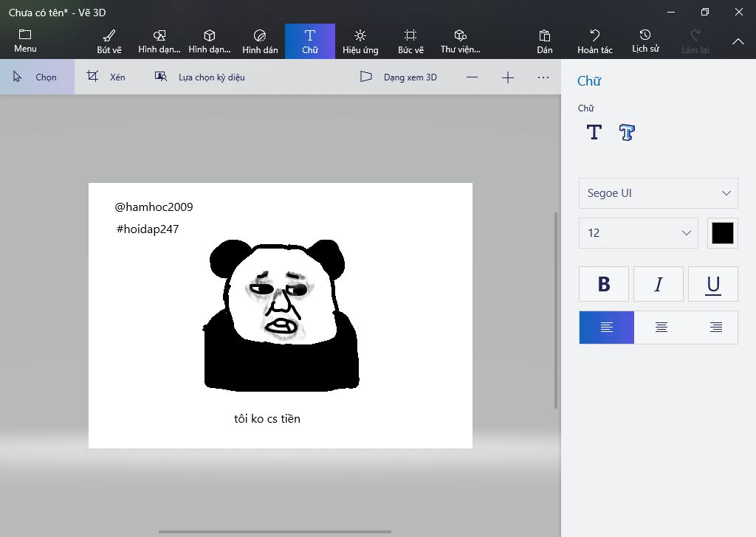This screenshot has height=537, width=756.
Task: Open the Segoe UI font dropdown
Action: click(658, 193)
